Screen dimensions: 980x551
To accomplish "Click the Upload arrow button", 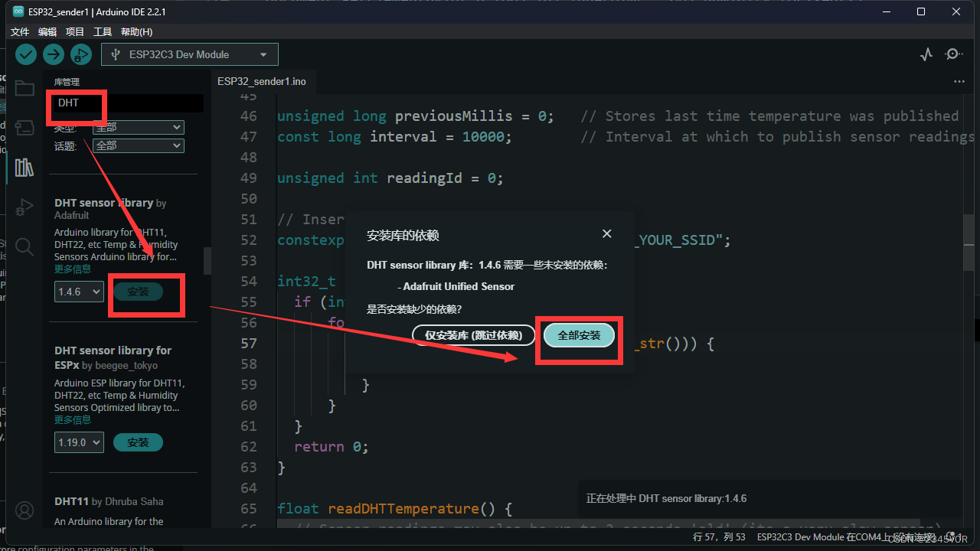I will click(x=54, y=54).
